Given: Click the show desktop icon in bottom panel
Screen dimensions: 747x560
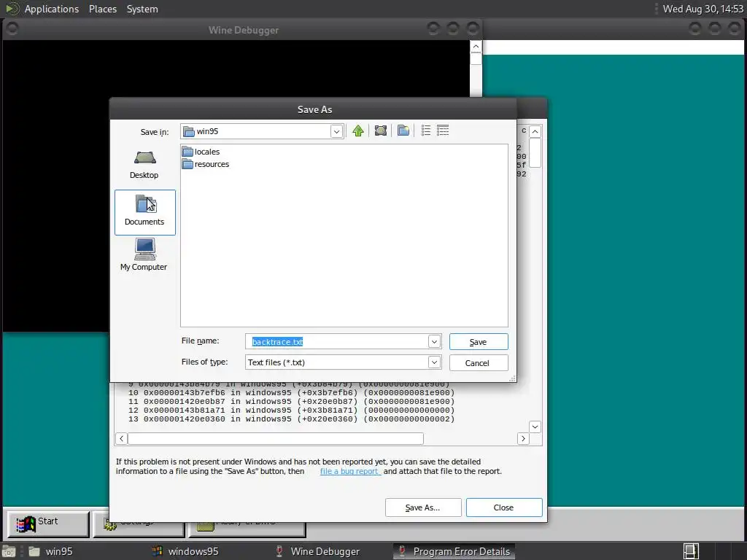Looking at the screenshot, I should 9,551.
